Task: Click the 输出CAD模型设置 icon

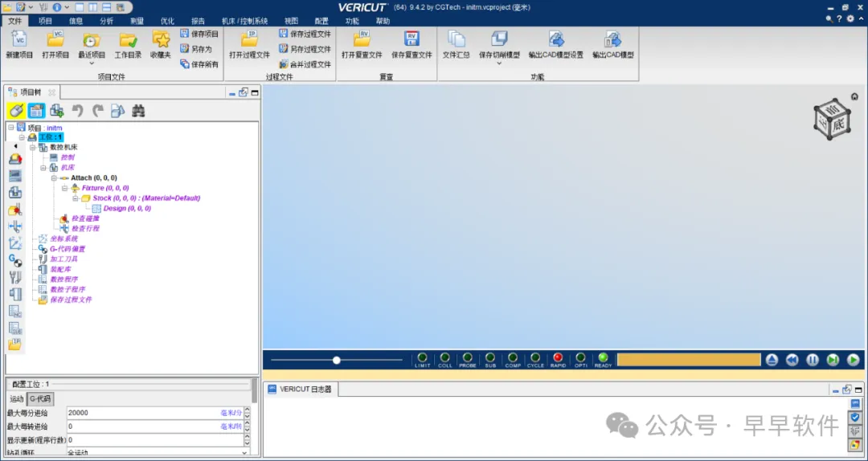Action: click(x=556, y=39)
